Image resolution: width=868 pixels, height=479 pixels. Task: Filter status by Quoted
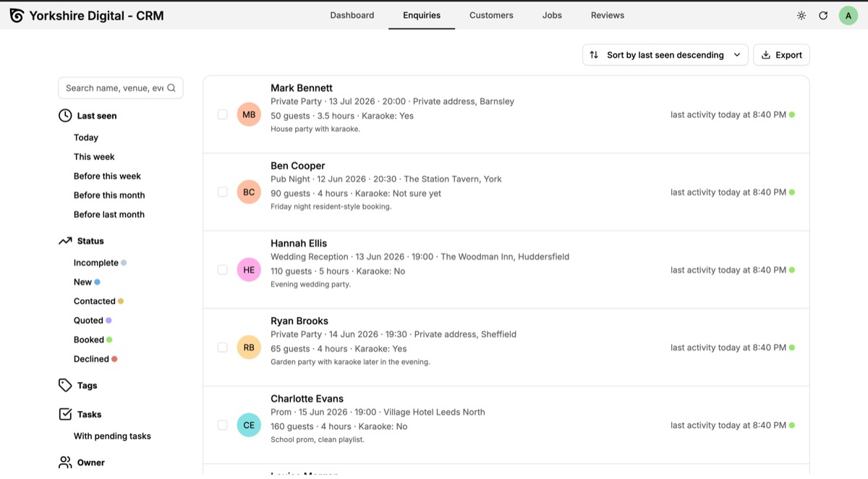click(x=93, y=321)
